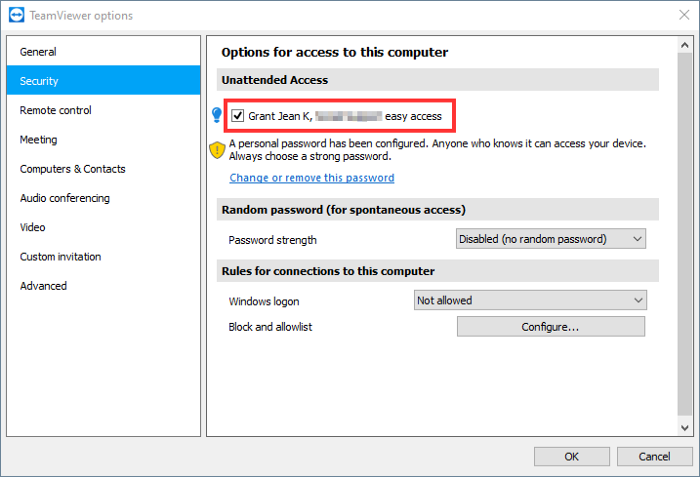The width and height of the screenshot is (700, 477).
Task: Open Computers & Contacts settings
Action: pos(104,169)
